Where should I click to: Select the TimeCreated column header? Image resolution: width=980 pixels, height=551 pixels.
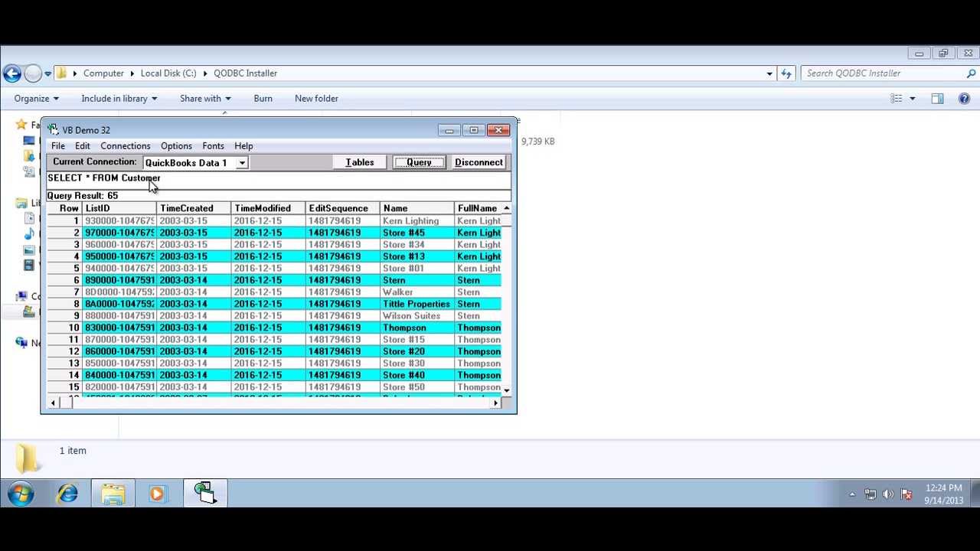[194, 208]
